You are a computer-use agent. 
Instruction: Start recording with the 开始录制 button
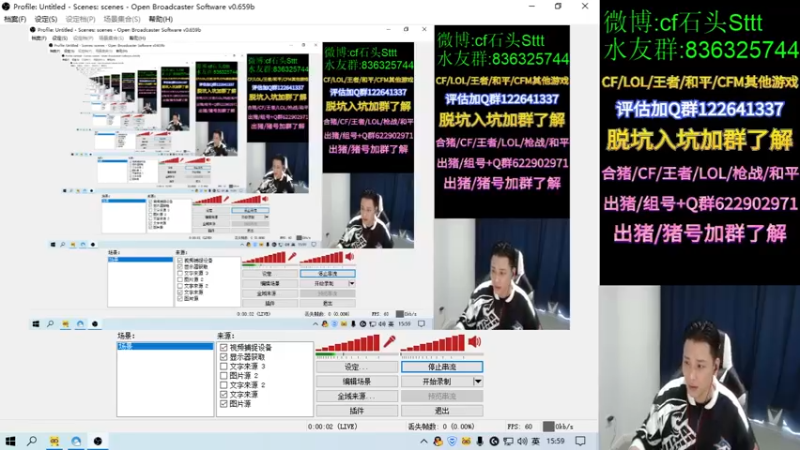coord(437,381)
